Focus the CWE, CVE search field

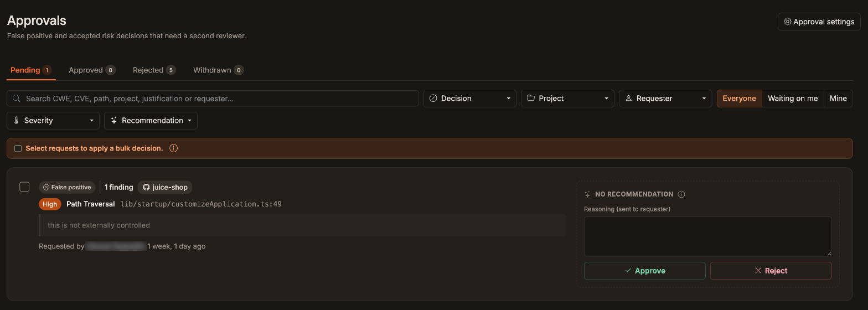(x=213, y=99)
